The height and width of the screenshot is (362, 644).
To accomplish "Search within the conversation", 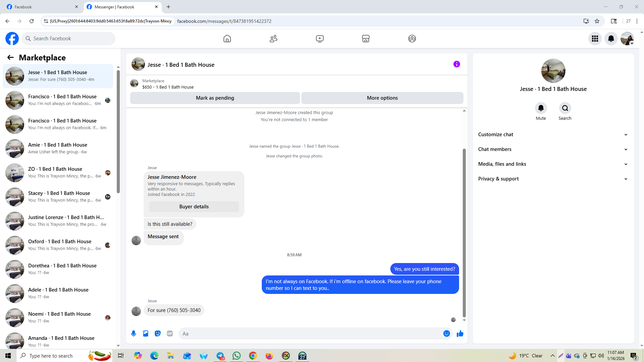I will coord(565,108).
